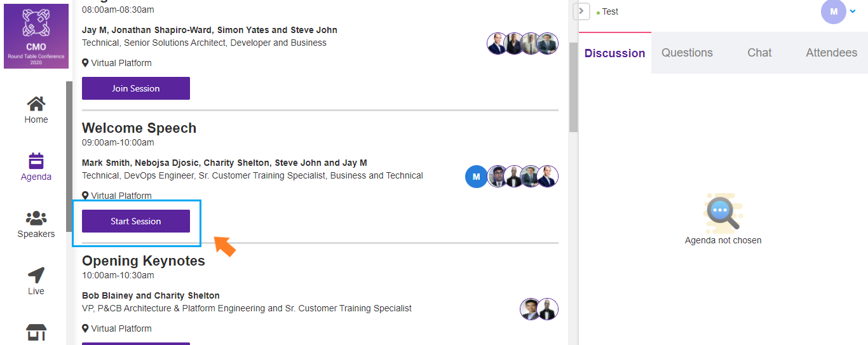Open the Live paper-plane icon
The width and height of the screenshot is (868, 345).
(x=36, y=276)
